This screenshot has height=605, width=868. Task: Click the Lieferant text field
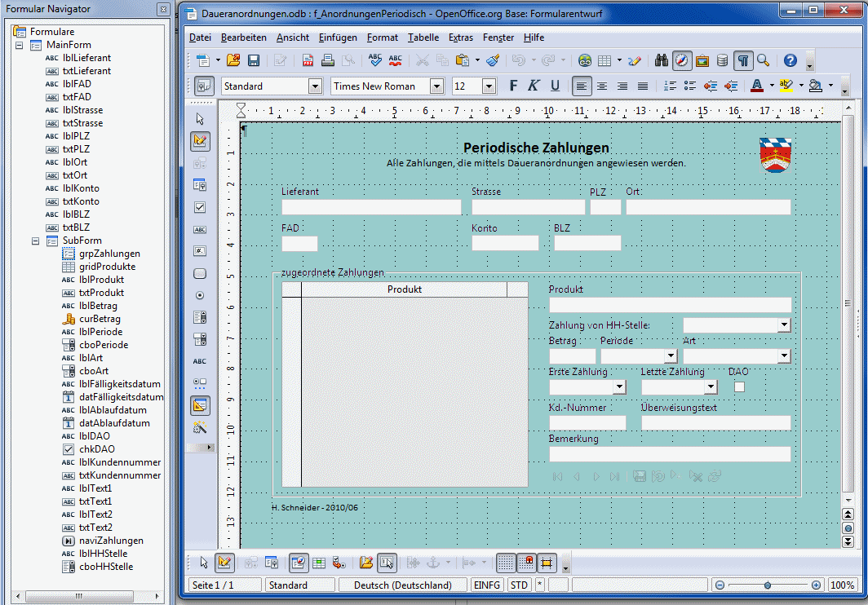click(371, 207)
